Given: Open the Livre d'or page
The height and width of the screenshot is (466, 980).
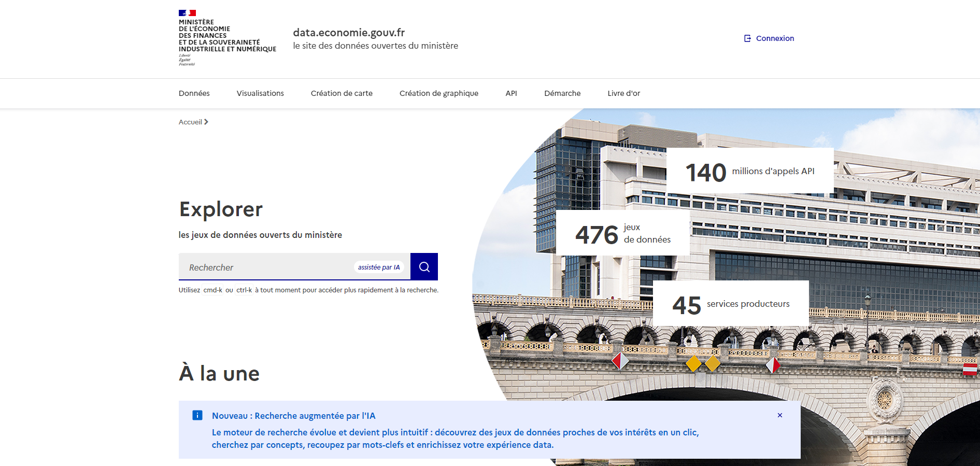Looking at the screenshot, I should pos(624,93).
